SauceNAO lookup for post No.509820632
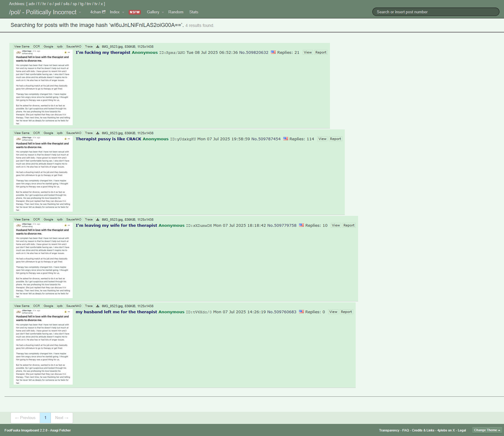504x436 pixels. click(x=74, y=47)
